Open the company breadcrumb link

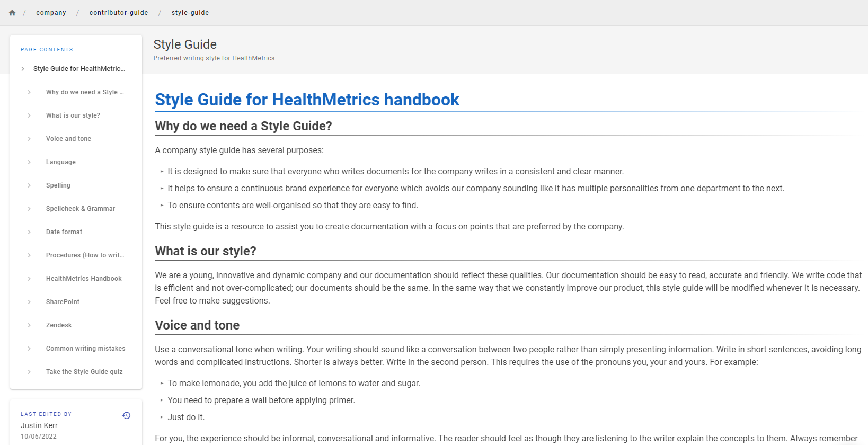coord(51,13)
